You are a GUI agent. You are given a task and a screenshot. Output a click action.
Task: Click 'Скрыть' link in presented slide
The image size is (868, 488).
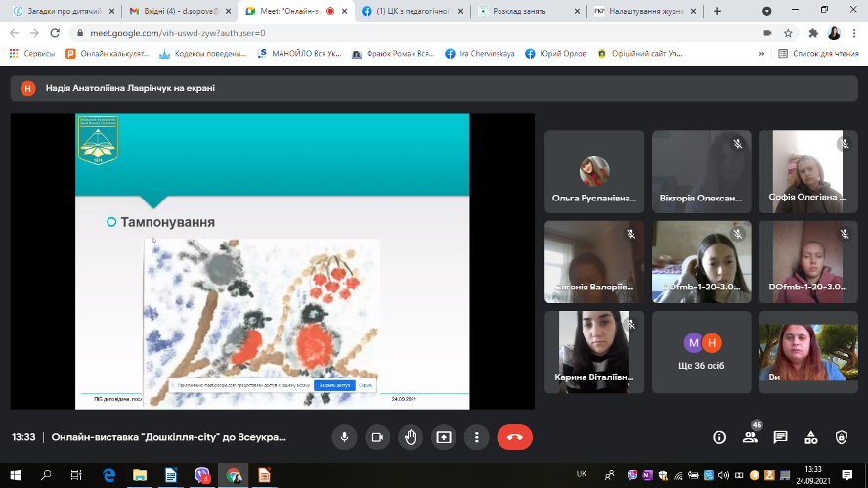pos(366,385)
